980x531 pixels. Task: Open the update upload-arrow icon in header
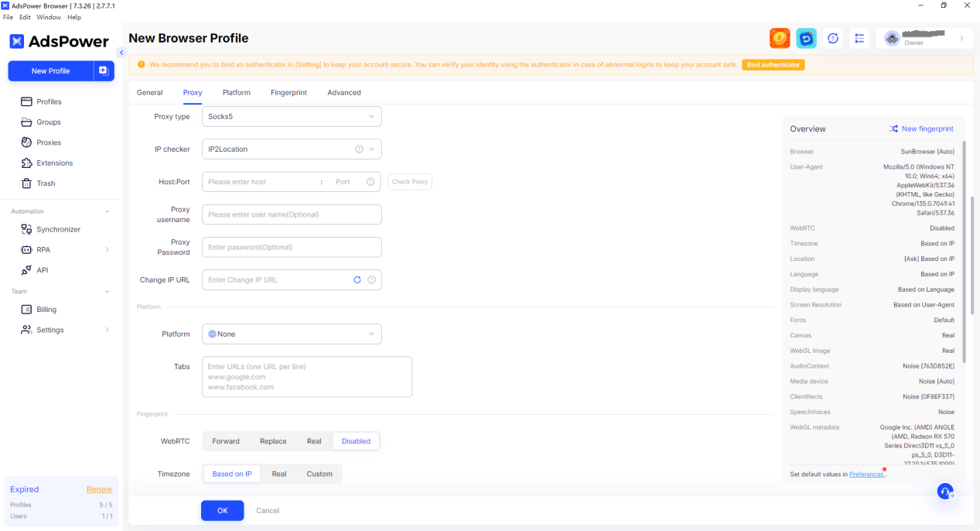833,38
